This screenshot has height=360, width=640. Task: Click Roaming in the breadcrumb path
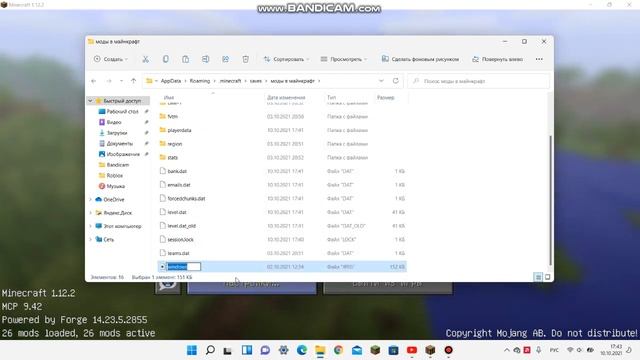[x=200, y=81]
